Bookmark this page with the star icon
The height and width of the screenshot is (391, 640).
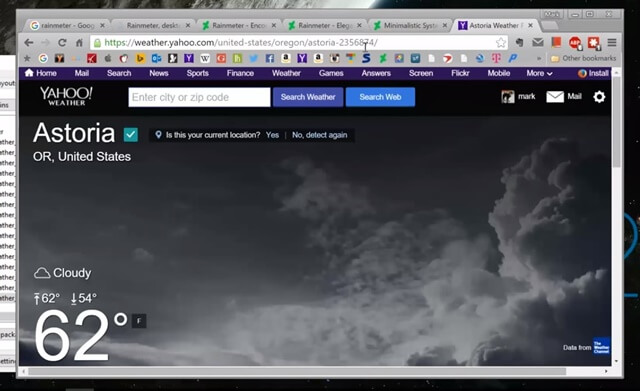(501, 42)
